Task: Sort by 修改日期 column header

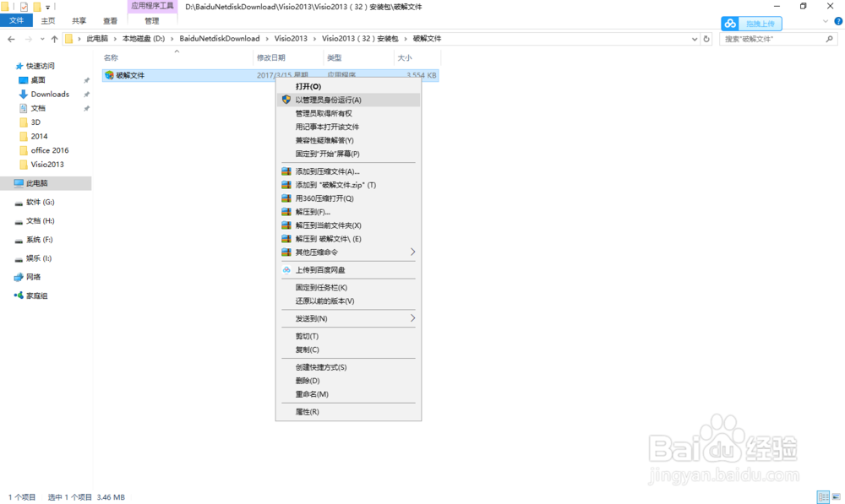Action: pos(271,57)
